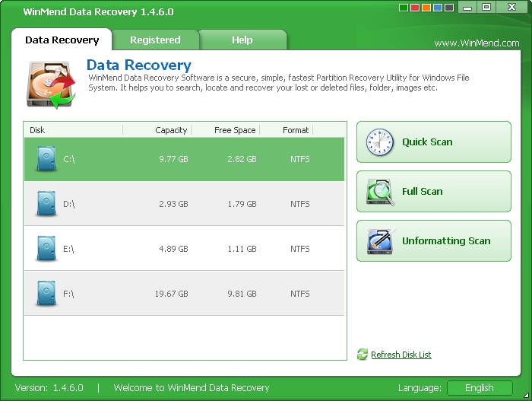Start a Full Scan

tap(434, 192)
